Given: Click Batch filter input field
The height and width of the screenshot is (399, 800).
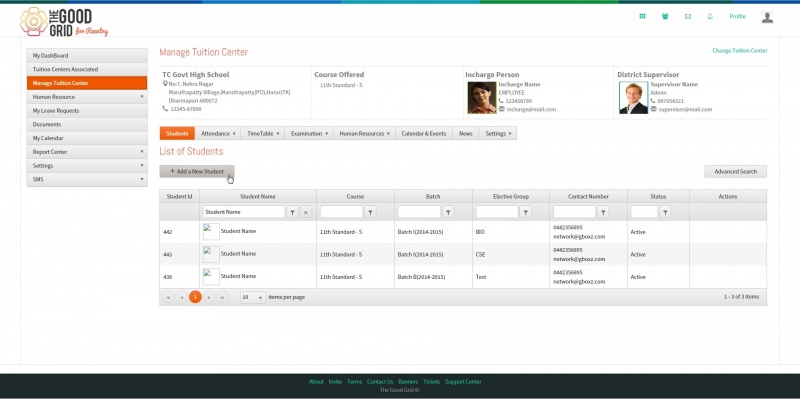Looking at the screenshot, I should coord(419,212).
